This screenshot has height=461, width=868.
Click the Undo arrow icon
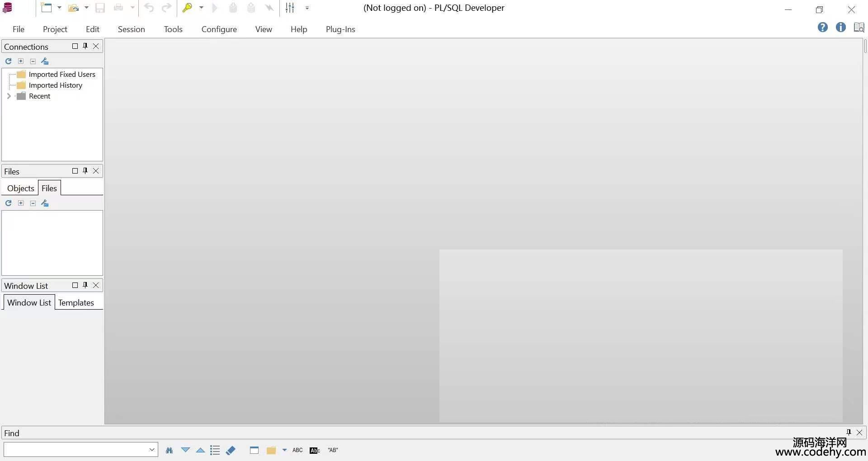click(x=149, y=8)
